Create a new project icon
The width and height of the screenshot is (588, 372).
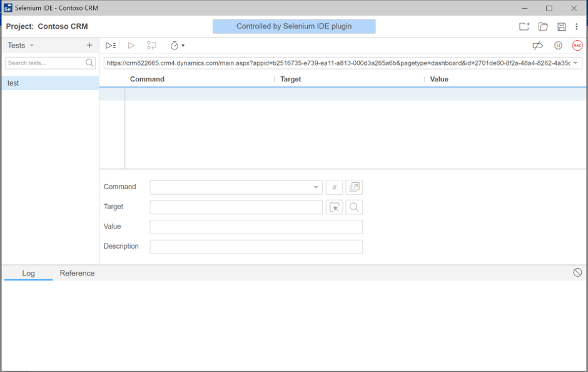pyautogui.click(x=524, y=26)
